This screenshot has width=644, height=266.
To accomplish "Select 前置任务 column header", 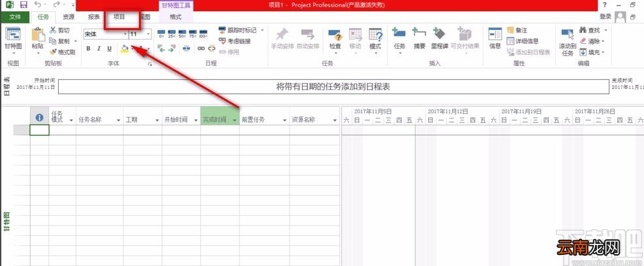I will pyautogui.click(x=264, y=116).
